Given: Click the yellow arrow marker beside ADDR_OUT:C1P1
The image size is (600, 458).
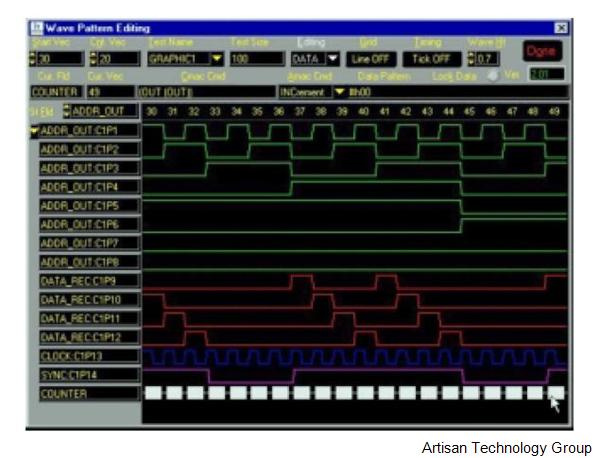Looking at the screenshot, I should coord(34,130).
